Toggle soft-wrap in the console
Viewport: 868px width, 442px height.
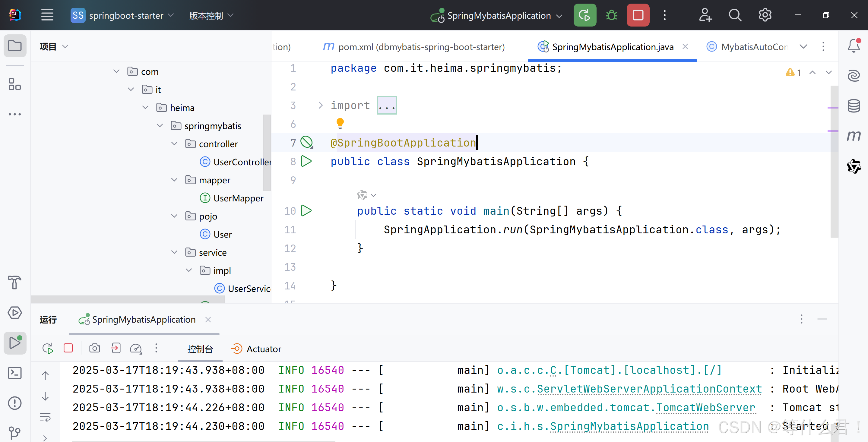[45, 417]
